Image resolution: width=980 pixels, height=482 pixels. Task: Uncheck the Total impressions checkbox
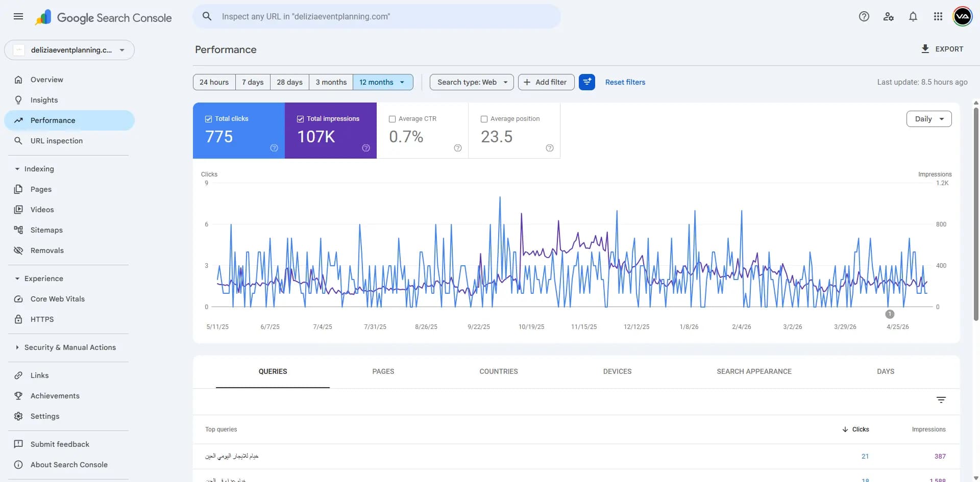pos(300,119)
